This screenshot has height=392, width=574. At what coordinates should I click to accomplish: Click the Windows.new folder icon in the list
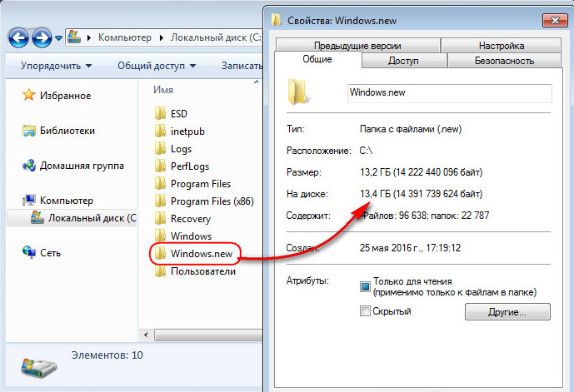coord(160,253)
